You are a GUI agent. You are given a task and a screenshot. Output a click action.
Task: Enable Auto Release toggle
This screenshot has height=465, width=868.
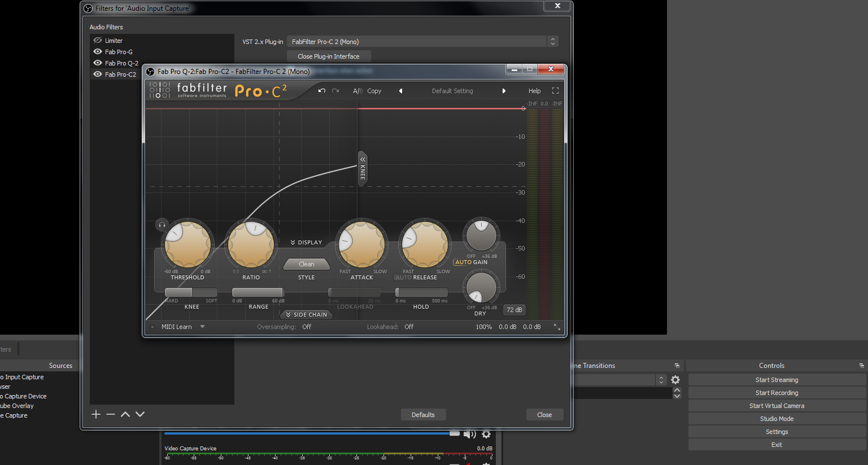pos(403,278)
